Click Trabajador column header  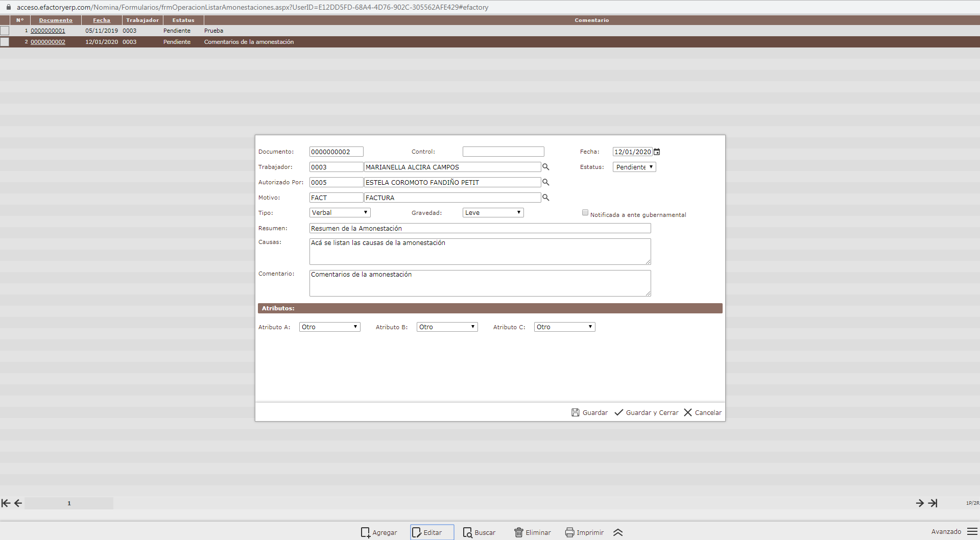(142, 20)
